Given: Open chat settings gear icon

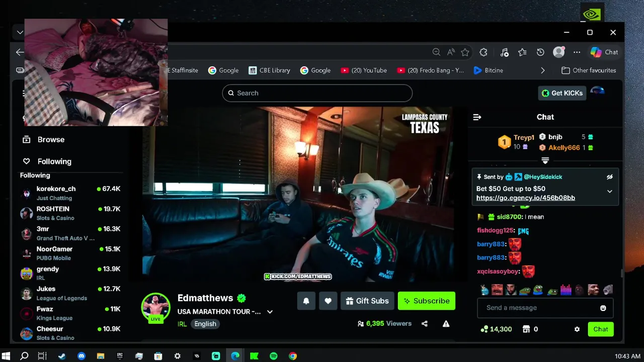Looking at the screenshot, I should pyautogui.click(x=577, y=329).
